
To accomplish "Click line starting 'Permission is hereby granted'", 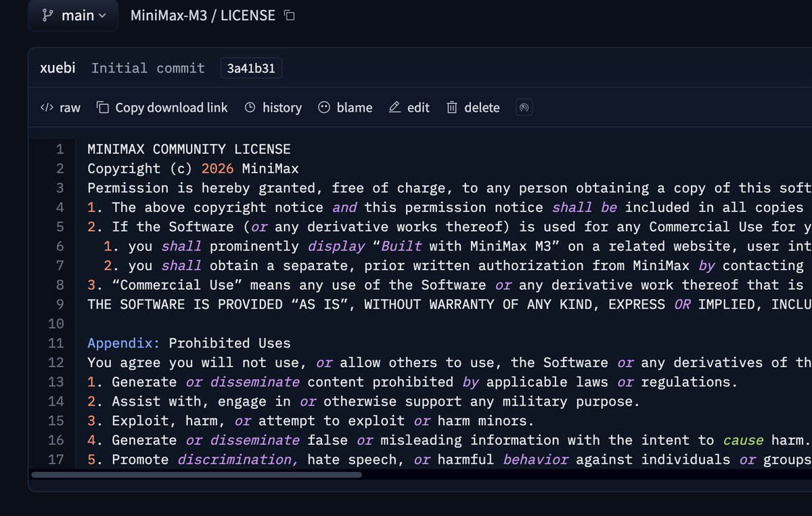I will [449, 188].
